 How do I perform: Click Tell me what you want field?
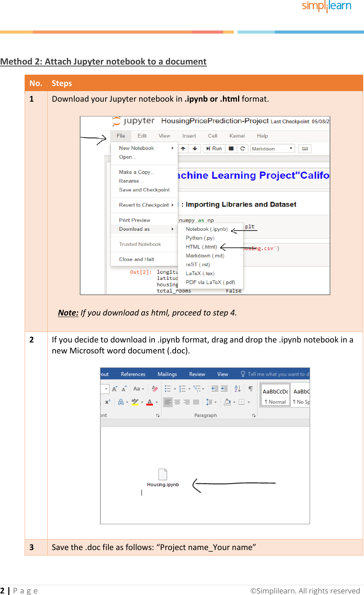pyautogui.click(x=275, y=374)
